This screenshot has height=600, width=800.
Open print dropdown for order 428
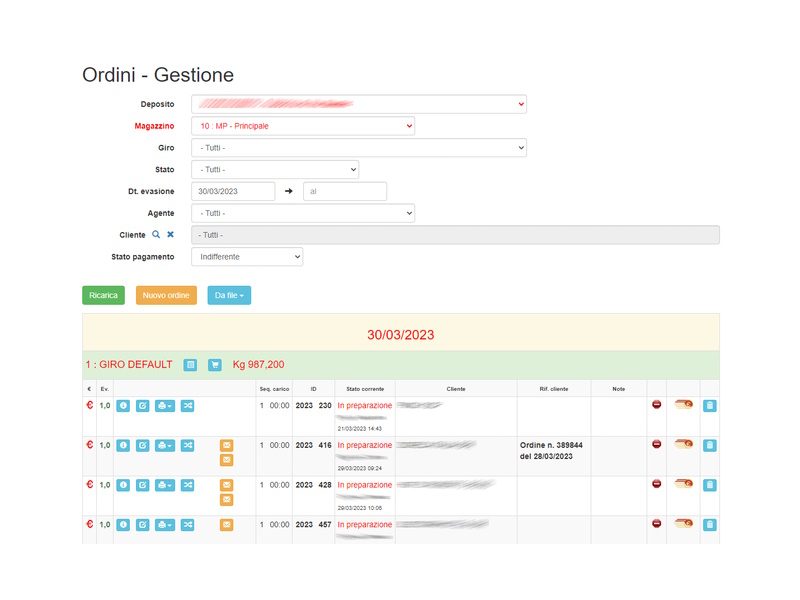point(165,485)
